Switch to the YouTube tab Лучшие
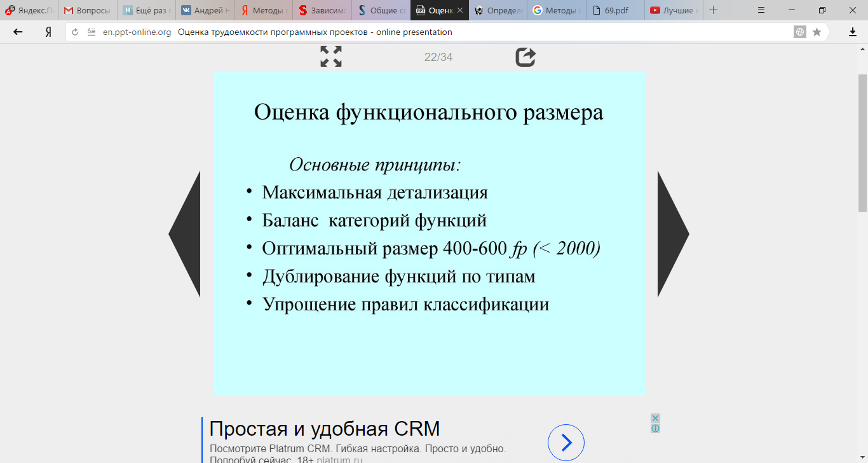 pos(673,10)
